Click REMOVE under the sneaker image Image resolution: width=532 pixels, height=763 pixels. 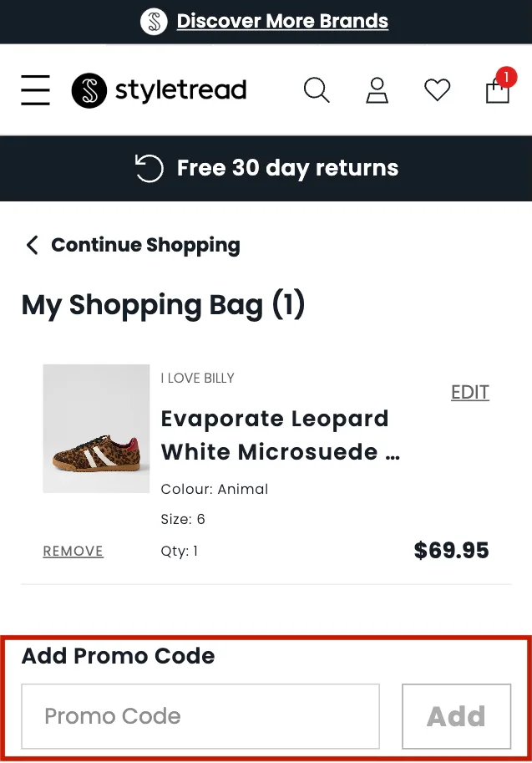(x=73, y=552)
